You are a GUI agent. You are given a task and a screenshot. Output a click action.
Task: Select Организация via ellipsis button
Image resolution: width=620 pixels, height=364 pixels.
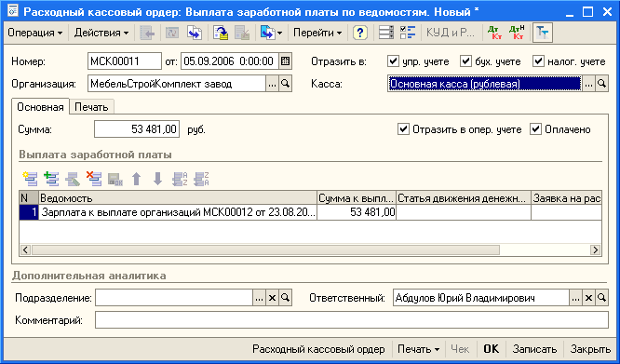(x=272, y=84)
